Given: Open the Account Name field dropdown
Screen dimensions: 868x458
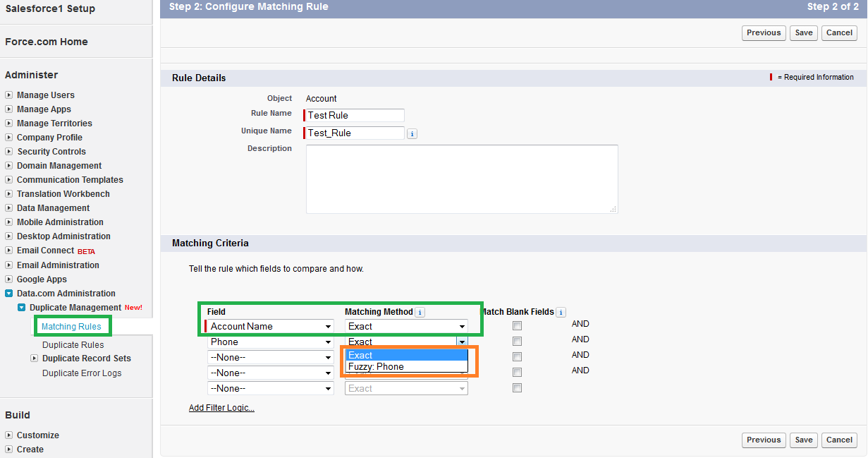Looking at the screenshot, I should pyautogui.click(x=271, y=327).
